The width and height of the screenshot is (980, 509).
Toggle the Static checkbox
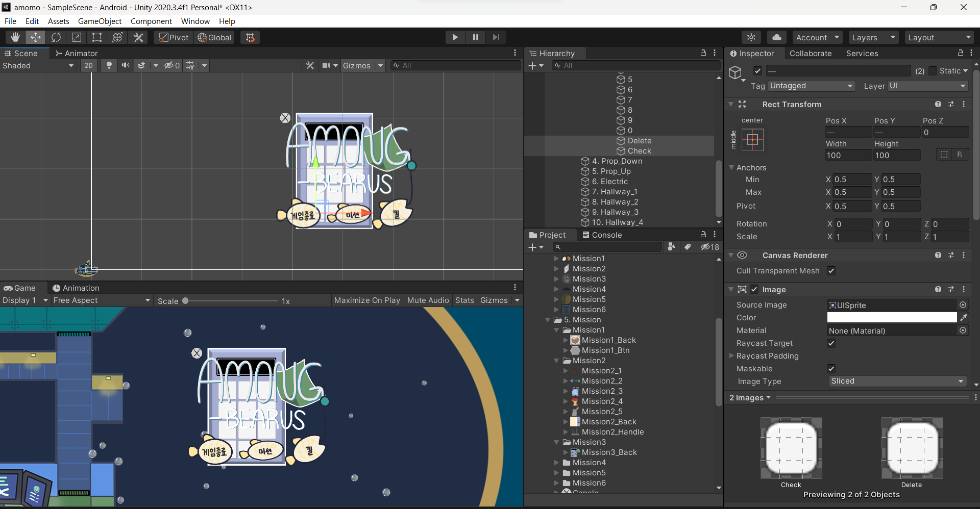[x=933, y=71]
